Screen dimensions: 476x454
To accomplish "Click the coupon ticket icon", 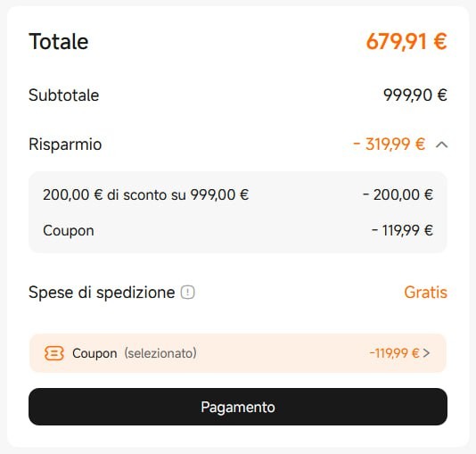I will [x=54, y=353].
